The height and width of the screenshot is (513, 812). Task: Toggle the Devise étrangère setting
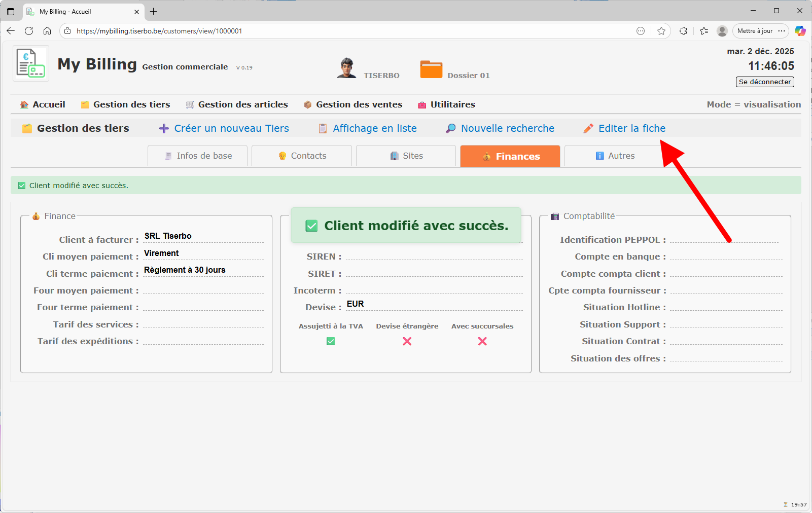pos(407,341)
